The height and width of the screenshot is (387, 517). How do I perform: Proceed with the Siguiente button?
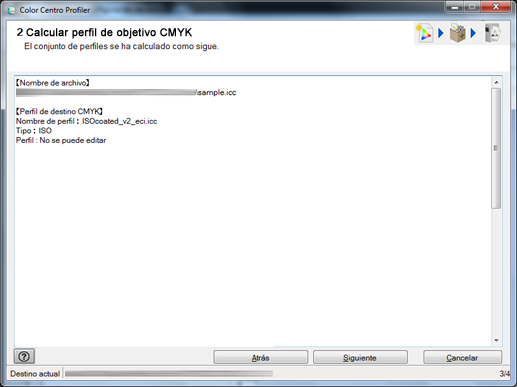(x=360, y=358)
